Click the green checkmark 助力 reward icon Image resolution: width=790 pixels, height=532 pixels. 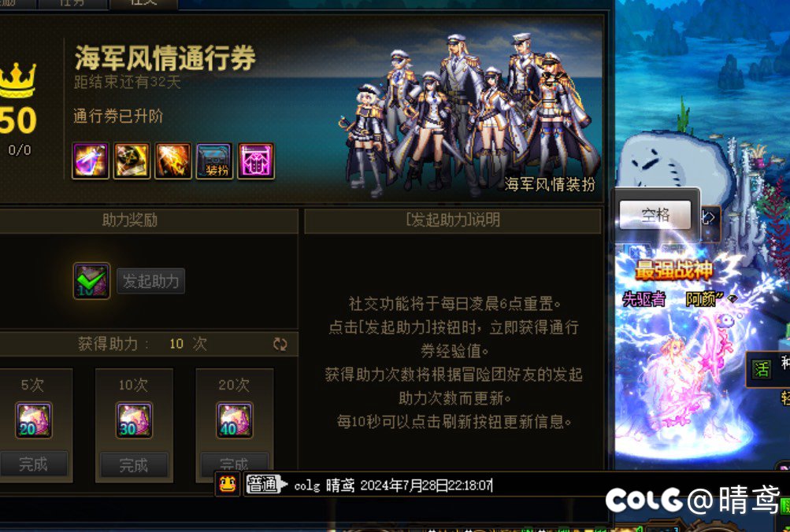(x=91, y=281)
